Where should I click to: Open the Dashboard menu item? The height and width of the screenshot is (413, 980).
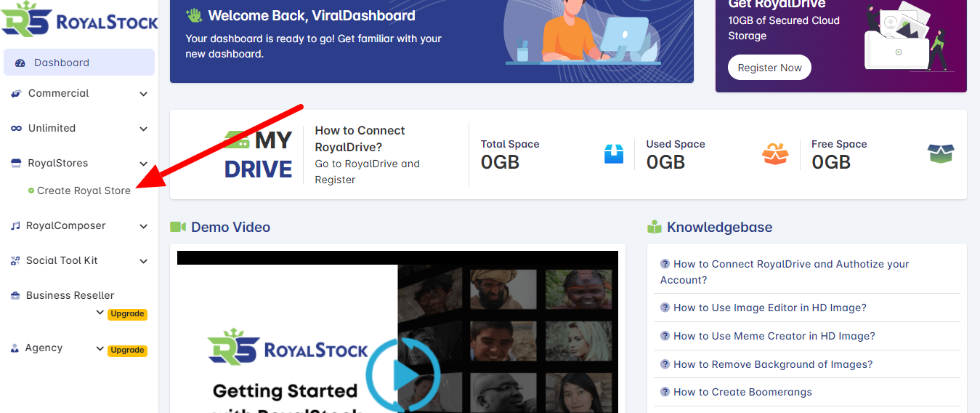pyautogui.click(x=79, y=63)
